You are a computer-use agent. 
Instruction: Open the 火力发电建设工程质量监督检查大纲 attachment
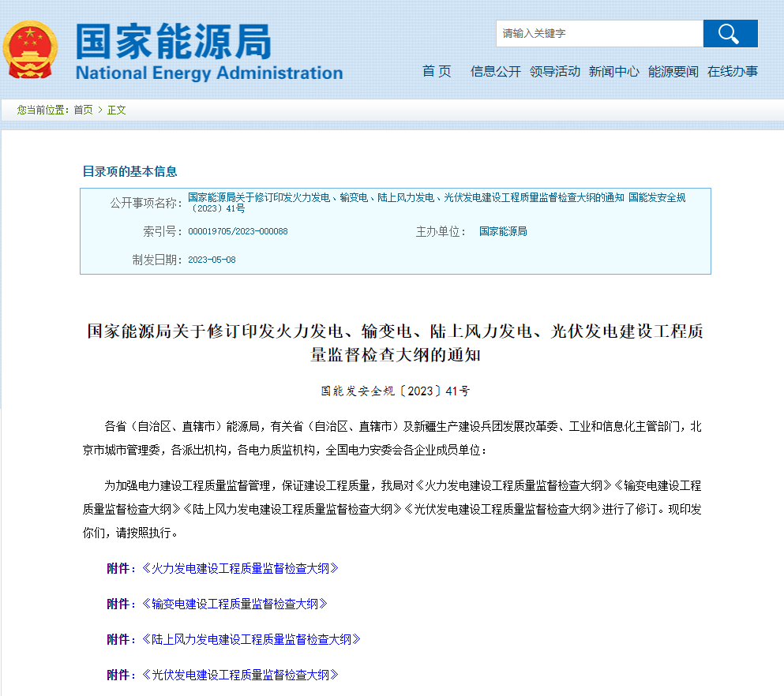(240, 568)
